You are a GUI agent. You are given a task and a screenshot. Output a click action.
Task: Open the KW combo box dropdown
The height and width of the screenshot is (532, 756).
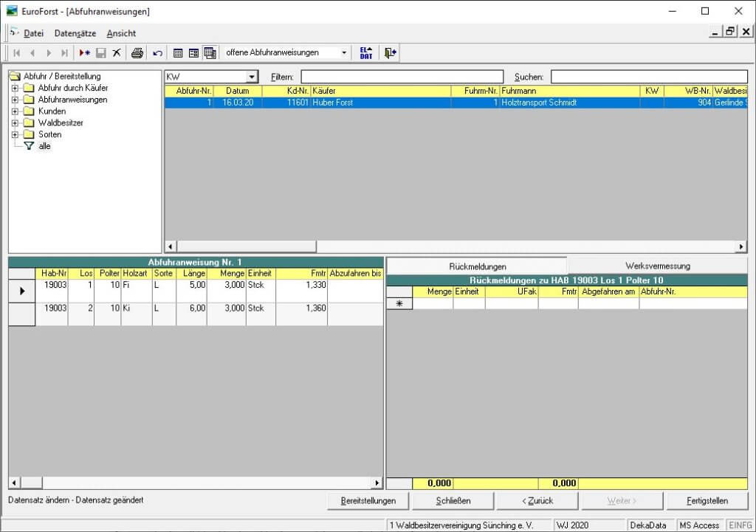252,77
